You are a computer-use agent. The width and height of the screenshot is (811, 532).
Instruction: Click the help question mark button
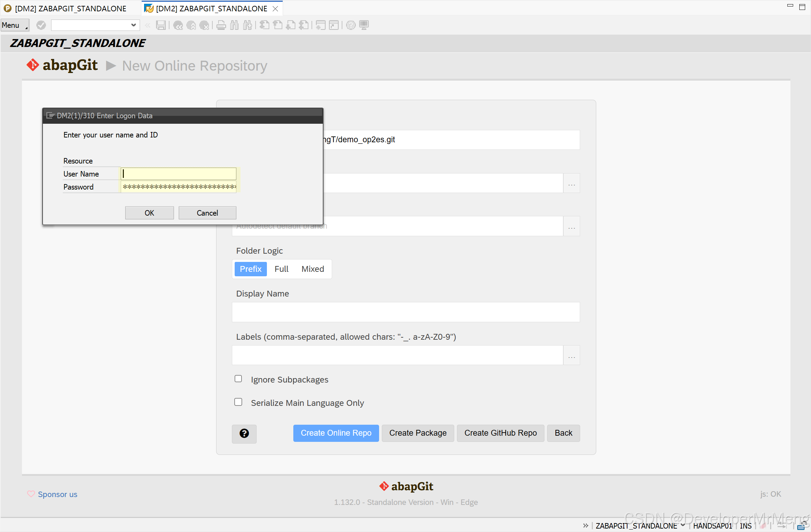coord(244,433)
